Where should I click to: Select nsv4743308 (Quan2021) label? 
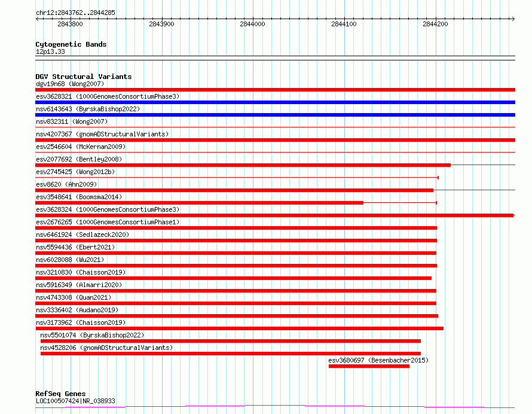coord(74,297)
